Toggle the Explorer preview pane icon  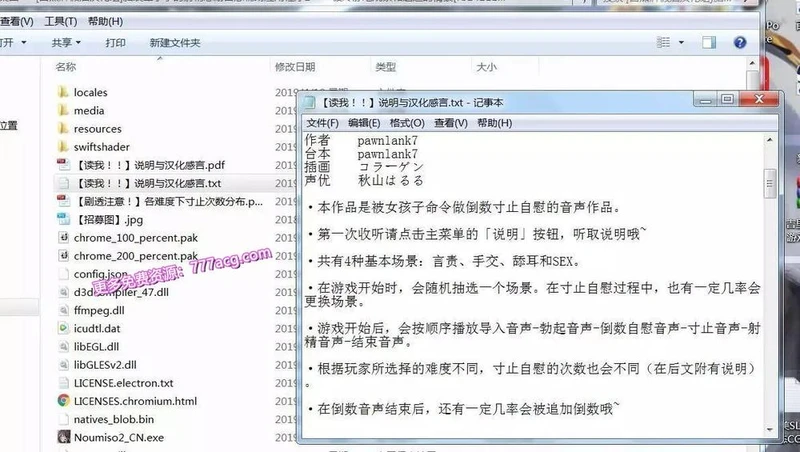(x=709, y=42)
